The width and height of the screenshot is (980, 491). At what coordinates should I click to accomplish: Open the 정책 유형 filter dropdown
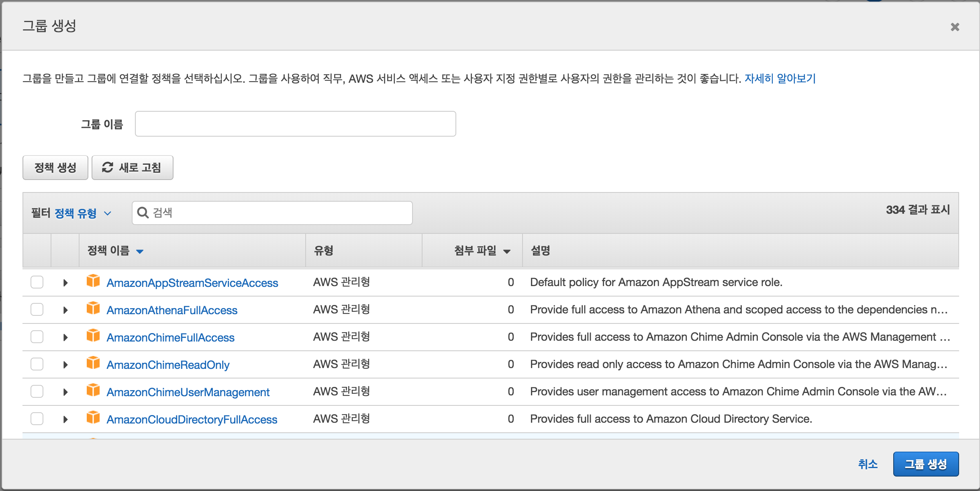[82, 213]
